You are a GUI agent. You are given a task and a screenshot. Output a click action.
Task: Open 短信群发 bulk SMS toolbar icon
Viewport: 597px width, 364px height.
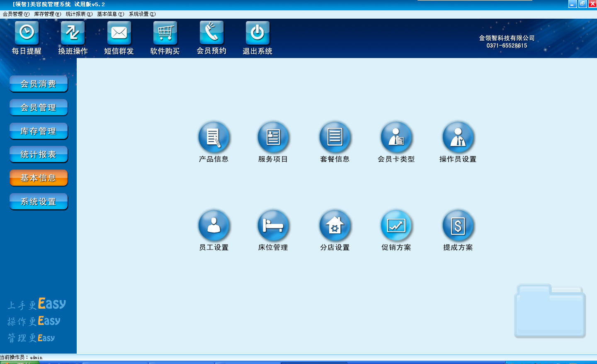pyautogui.click(x=119, y=33)
